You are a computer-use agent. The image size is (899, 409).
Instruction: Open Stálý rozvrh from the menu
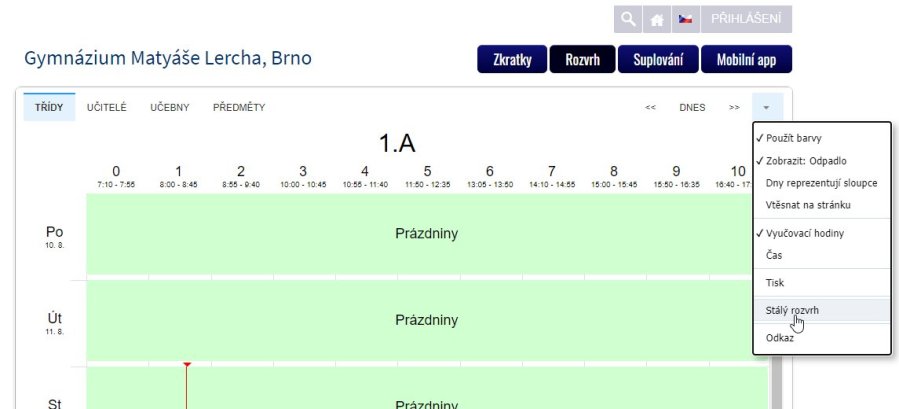coord(792,310)
